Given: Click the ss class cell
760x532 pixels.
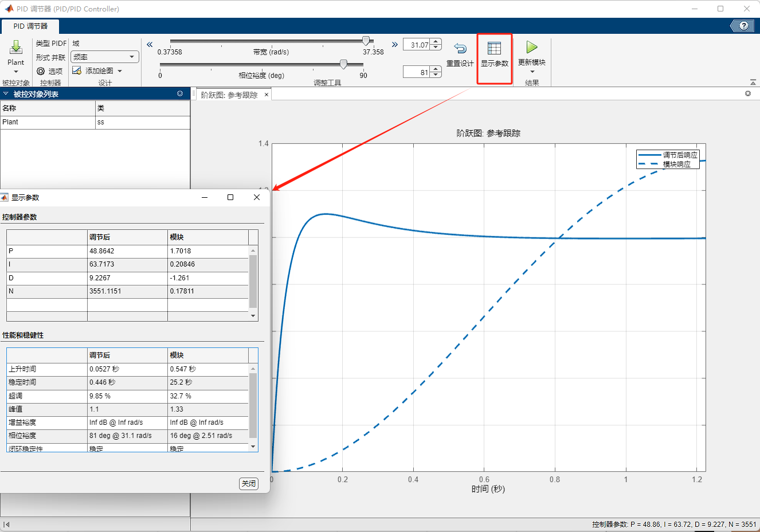Looking at the screenshot, I should click(142, 122).
